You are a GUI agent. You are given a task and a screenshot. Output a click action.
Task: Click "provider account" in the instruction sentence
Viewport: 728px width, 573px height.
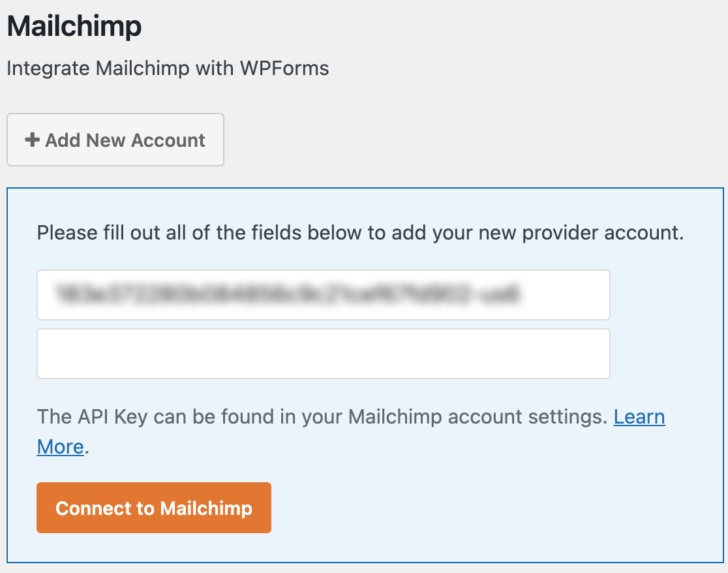[x=604, y=233]
